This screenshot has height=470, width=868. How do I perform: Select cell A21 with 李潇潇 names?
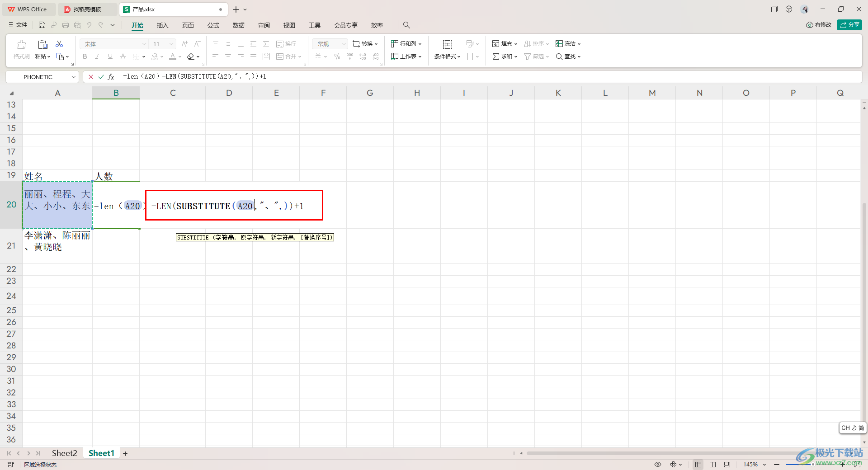pos(57,246)
